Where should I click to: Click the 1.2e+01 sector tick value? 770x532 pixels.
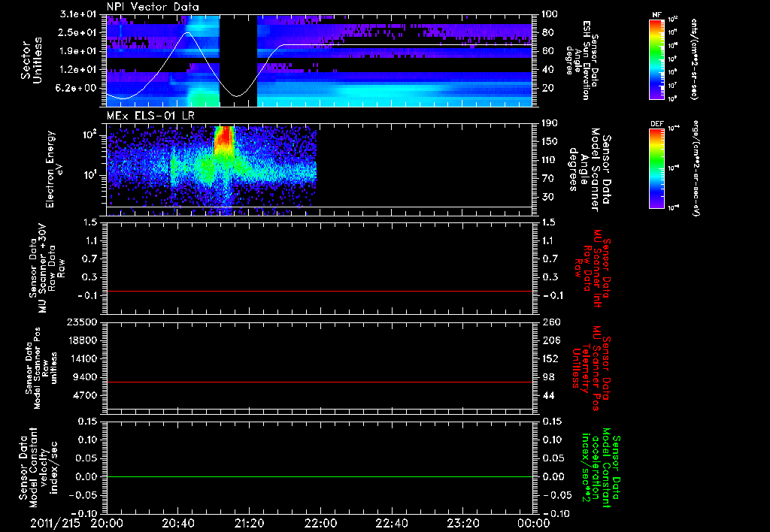point(78,70)
